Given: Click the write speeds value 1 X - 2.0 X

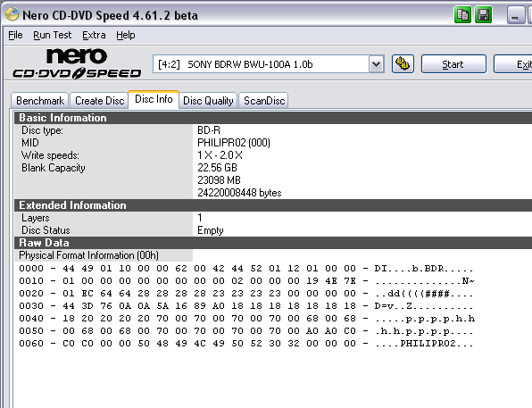Looking at the screenshot, I should click(x=220, y=155).
